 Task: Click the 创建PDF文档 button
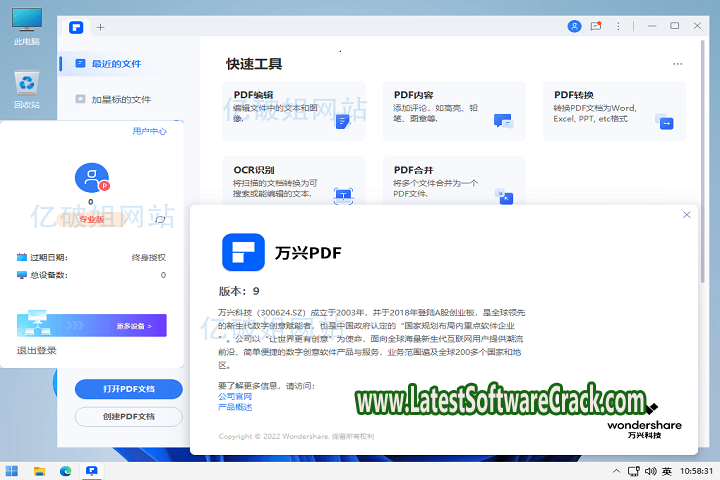pyautogui.click(x=128, y=416)
